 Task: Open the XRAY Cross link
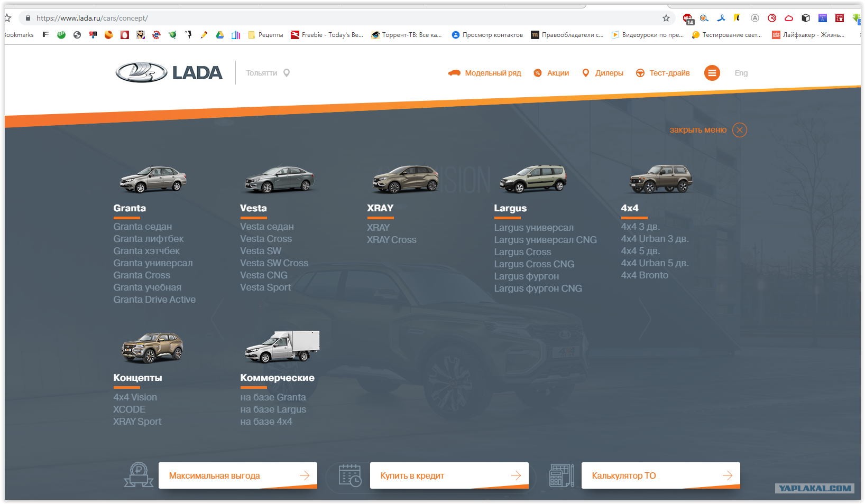tap(392, 240)
